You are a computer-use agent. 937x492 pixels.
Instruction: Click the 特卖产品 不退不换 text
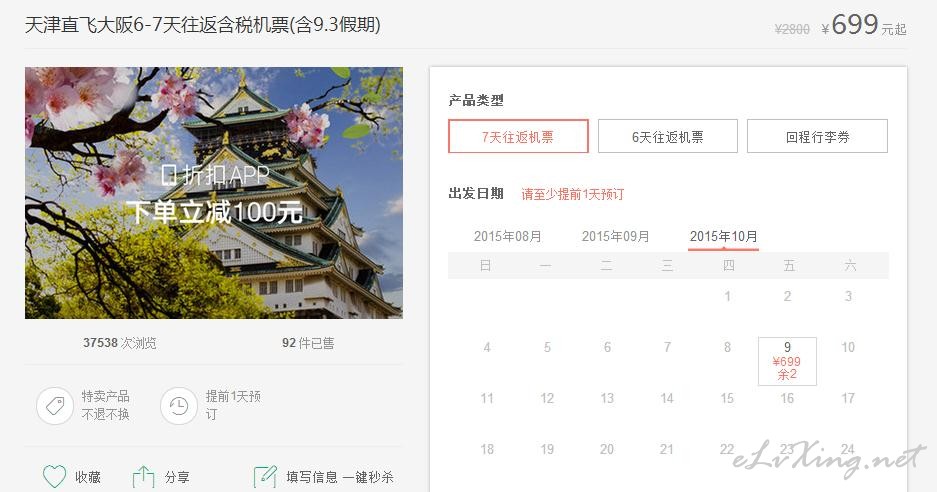coord(106,405)
